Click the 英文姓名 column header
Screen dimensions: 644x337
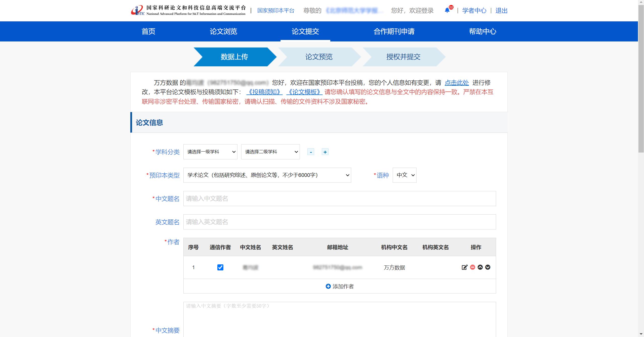pyautogui.click(x=283, y=247)
